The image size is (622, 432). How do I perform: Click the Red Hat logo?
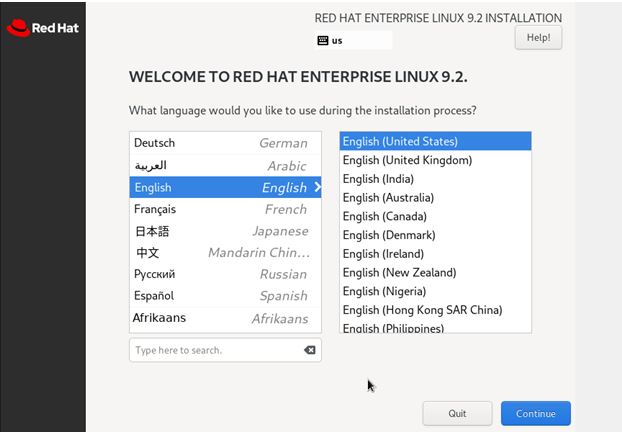click(x=42, y=28)
